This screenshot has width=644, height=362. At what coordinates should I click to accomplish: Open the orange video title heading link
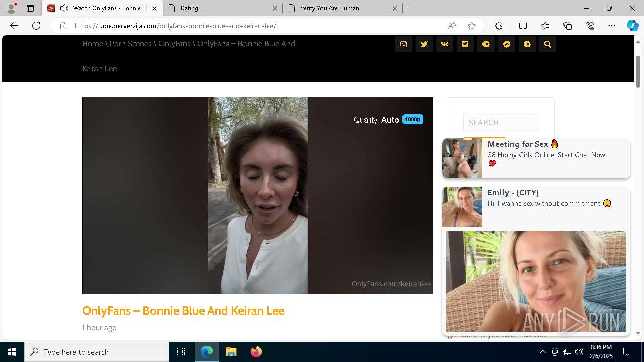pyautogui.click(x=183, y=311)
